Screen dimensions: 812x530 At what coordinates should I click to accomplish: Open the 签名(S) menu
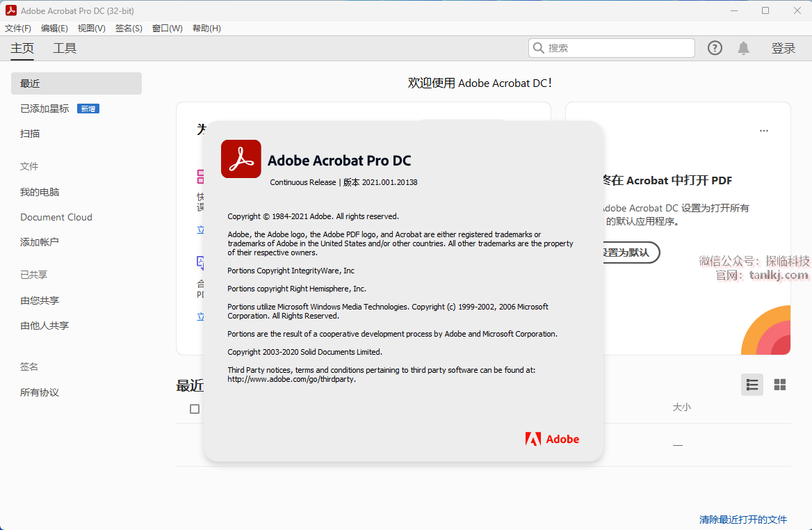point(129,28)
